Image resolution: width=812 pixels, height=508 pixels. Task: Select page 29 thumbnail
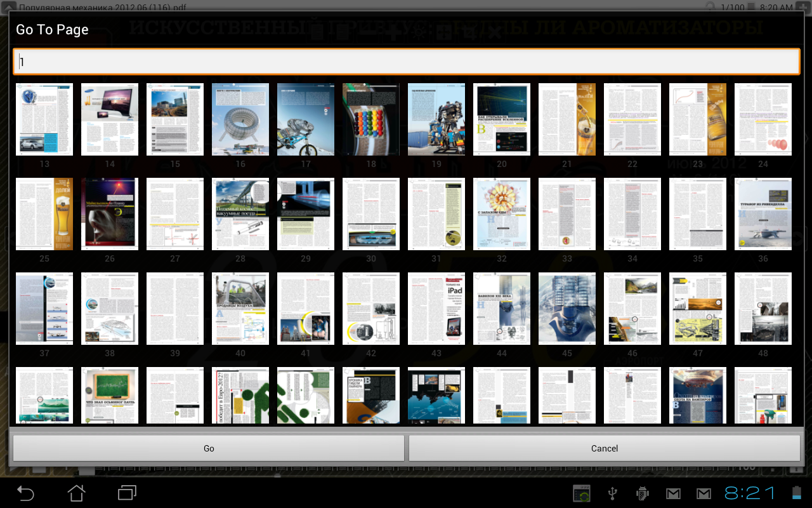[x=306, y=214]
